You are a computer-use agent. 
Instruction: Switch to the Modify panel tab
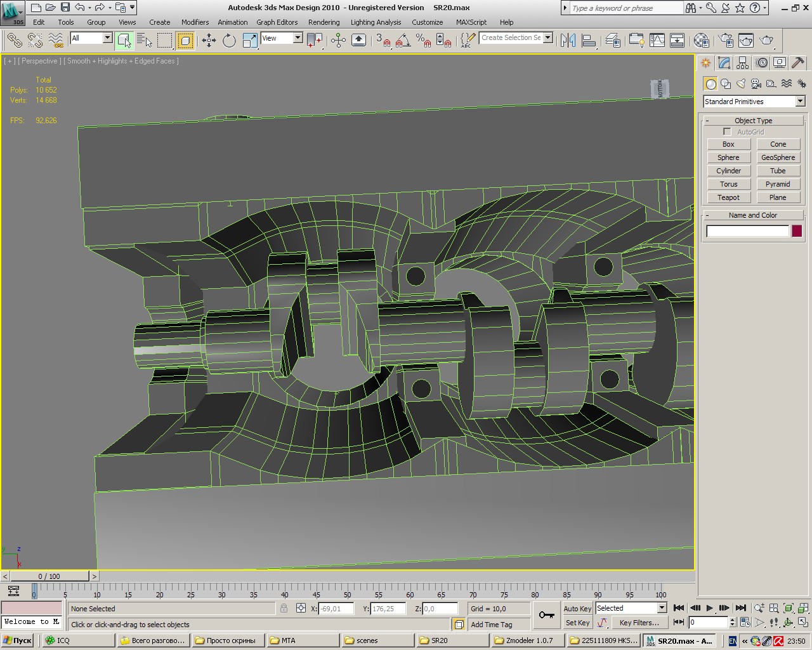[x=724, y=63]
